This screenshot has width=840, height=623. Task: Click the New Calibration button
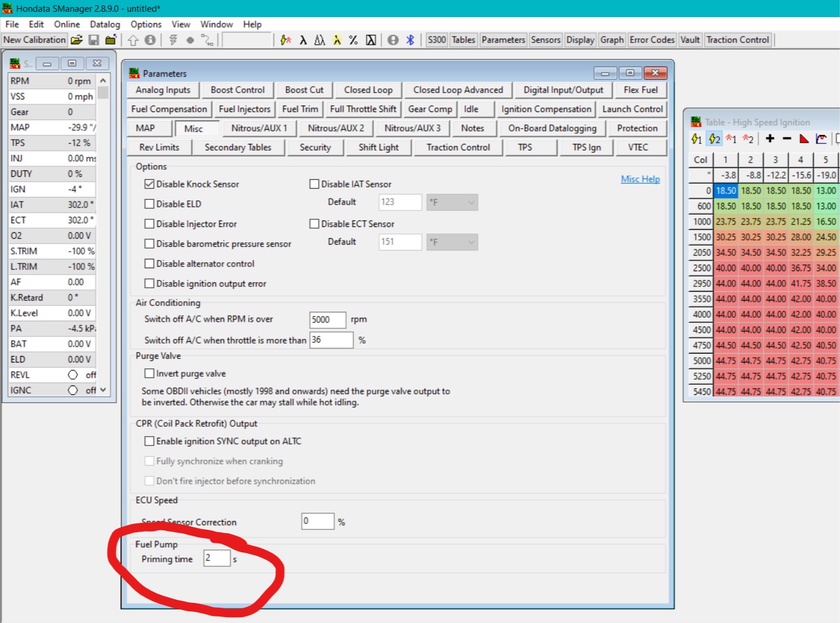click(x=35, y=40)
